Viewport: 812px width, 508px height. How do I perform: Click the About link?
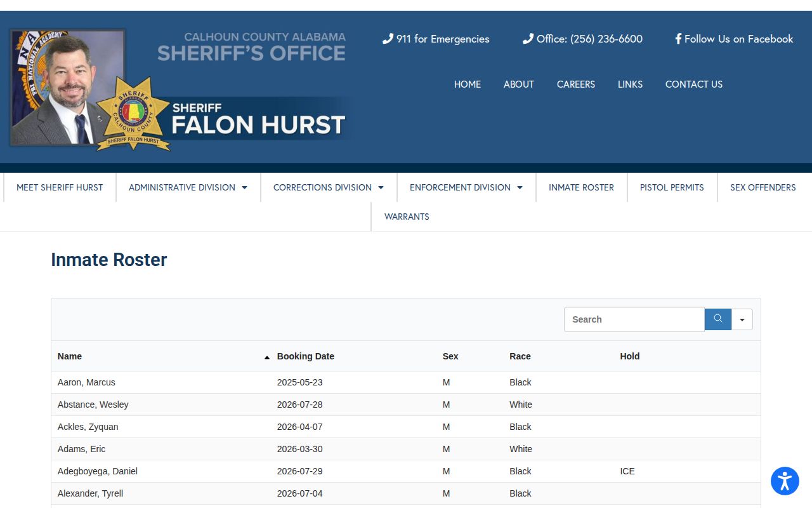coord(519,84)
